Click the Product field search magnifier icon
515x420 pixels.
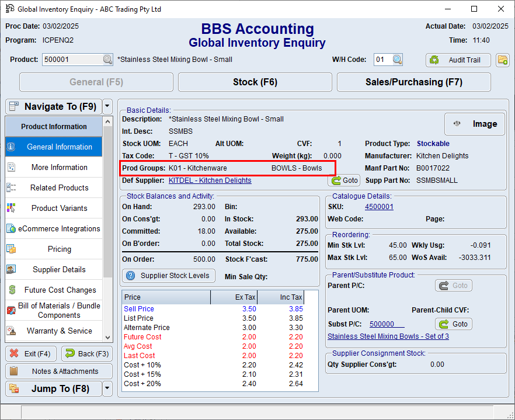click(x=107, y=60)
